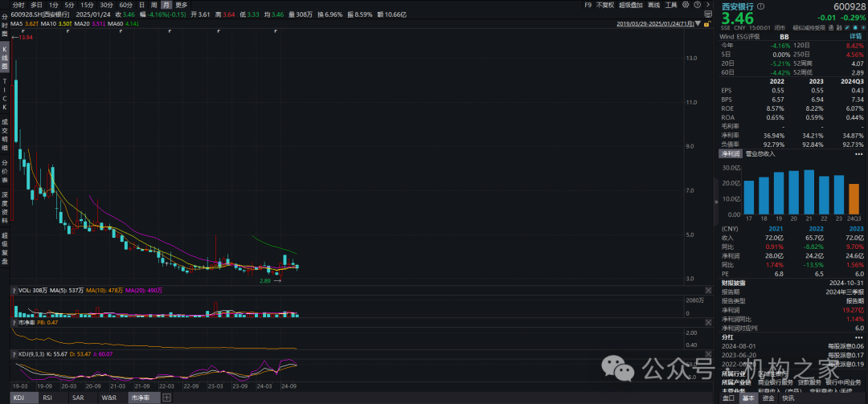Expand the date range dropdown arrow
This screenshot has height=404, width=868.
700,25
